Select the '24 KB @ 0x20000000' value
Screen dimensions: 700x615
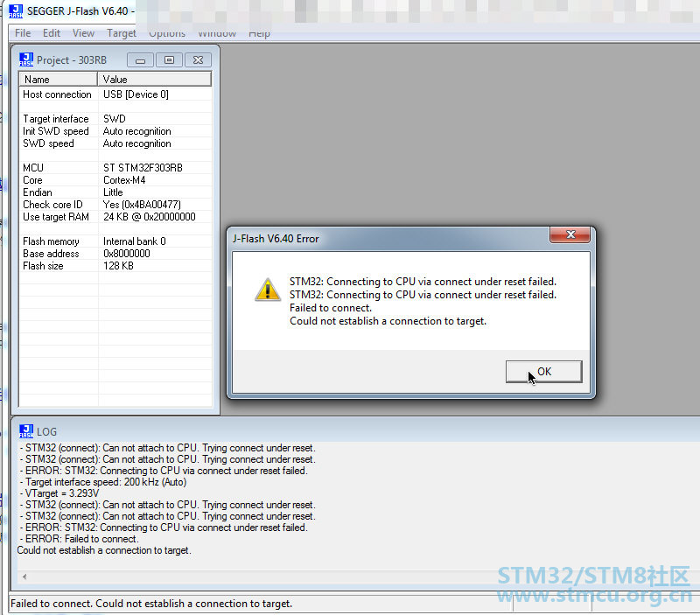[149, 217]
